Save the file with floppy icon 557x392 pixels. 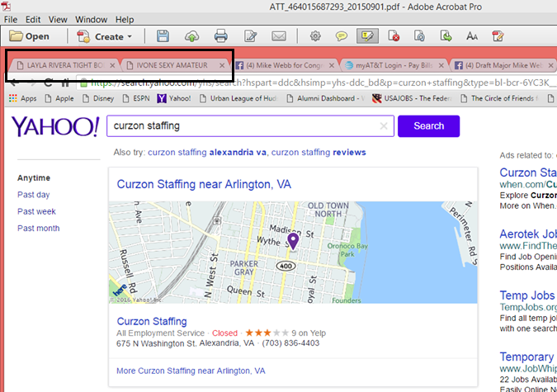[x=163, y=35]
